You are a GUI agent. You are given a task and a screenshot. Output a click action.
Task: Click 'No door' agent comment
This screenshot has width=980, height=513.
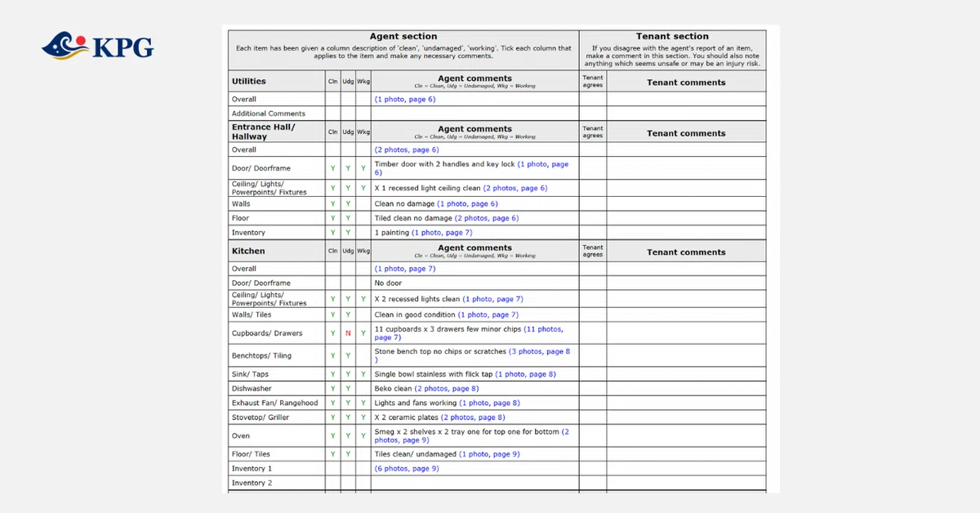[389, 283]
